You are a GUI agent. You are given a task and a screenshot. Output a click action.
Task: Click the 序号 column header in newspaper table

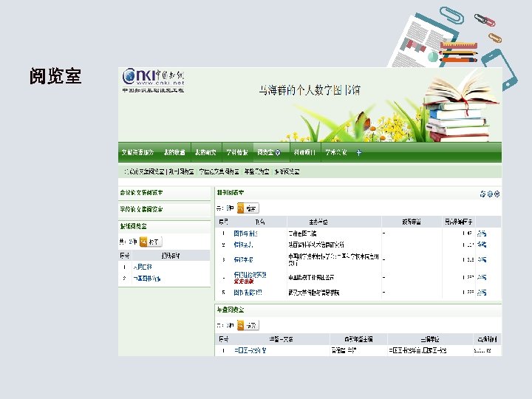(x=124, y=256)
